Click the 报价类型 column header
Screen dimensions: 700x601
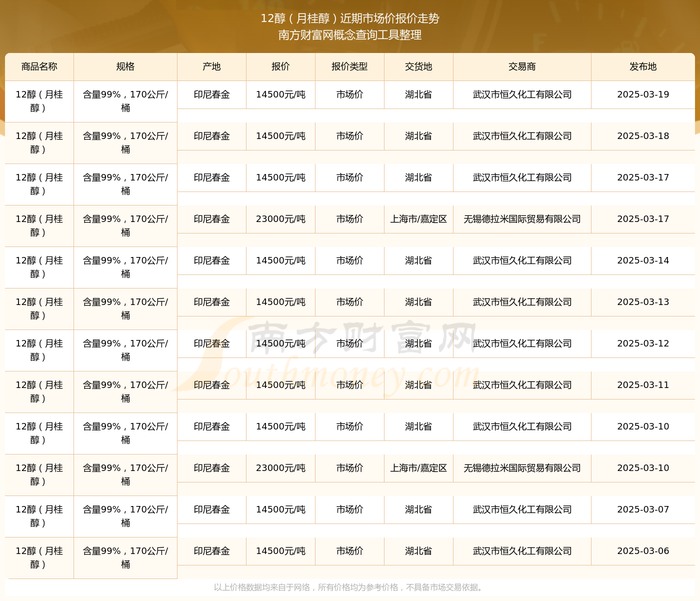tap(349, 66)
